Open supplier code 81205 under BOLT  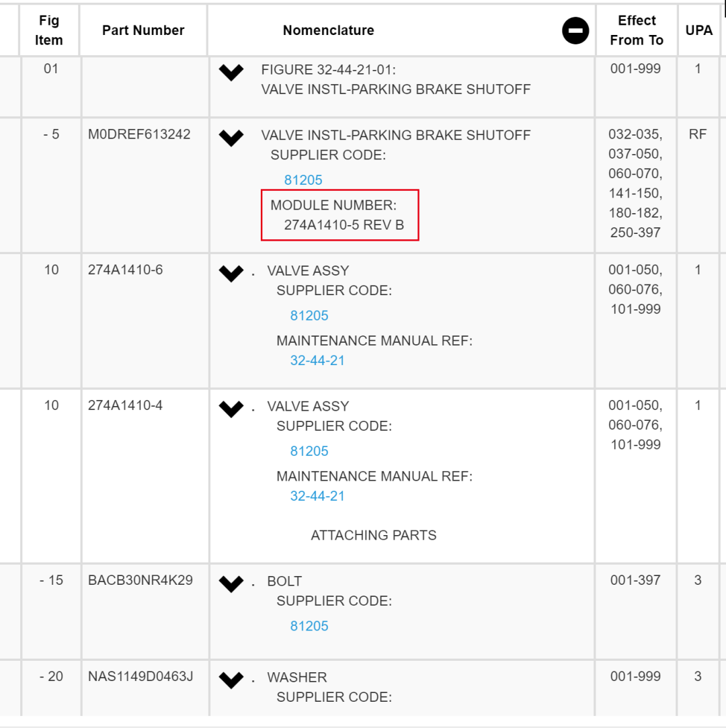tap(309, 626)
